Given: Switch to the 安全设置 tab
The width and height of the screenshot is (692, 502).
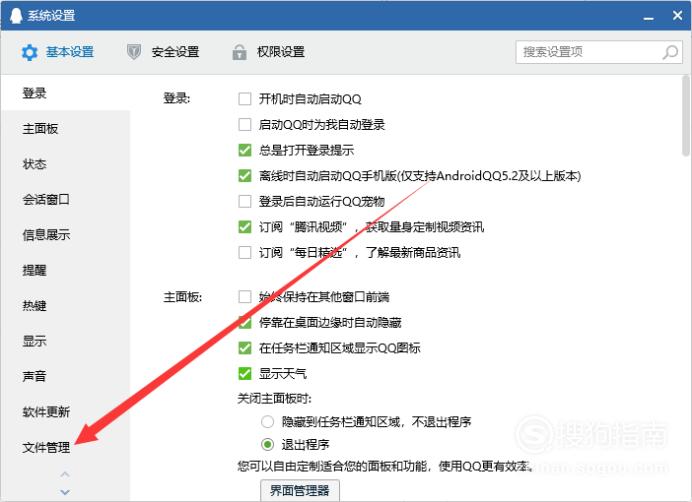Looking at the screenshot, I should (163, 52).
